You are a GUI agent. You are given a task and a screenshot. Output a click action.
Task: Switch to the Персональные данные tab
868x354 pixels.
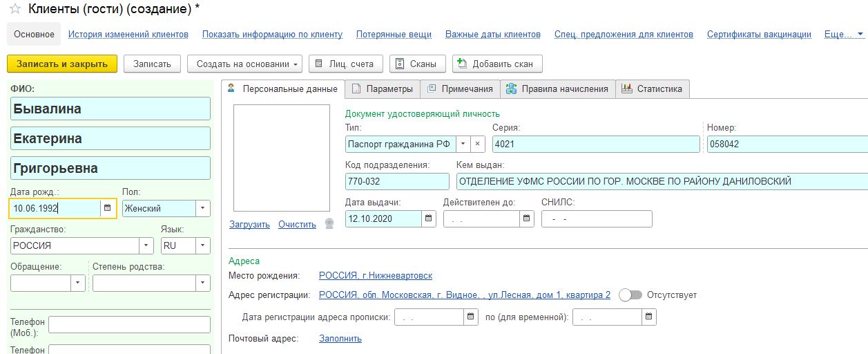[282, 88]
